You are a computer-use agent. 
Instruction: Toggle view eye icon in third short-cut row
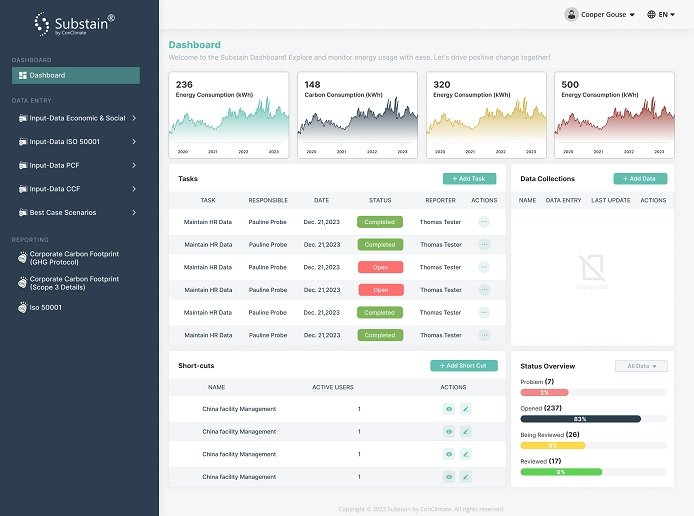[x=449, y=455]
